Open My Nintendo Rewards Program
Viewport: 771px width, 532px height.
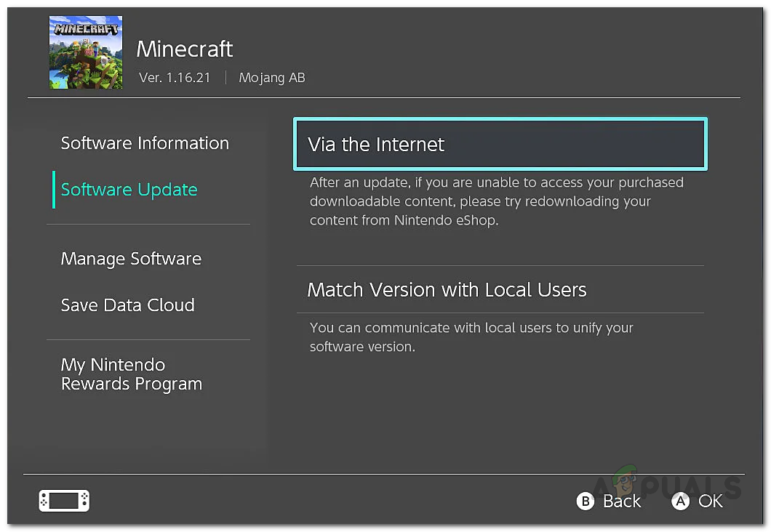click(x=131, y=374)
